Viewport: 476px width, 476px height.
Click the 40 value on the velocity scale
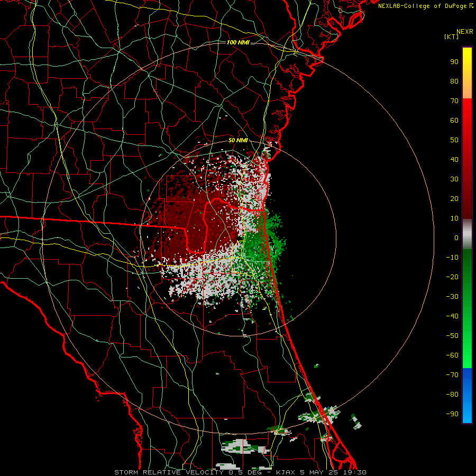pos(454,160)
